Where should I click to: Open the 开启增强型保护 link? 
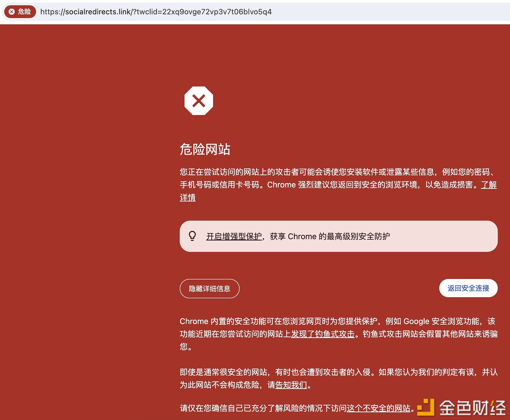point(234,236)
